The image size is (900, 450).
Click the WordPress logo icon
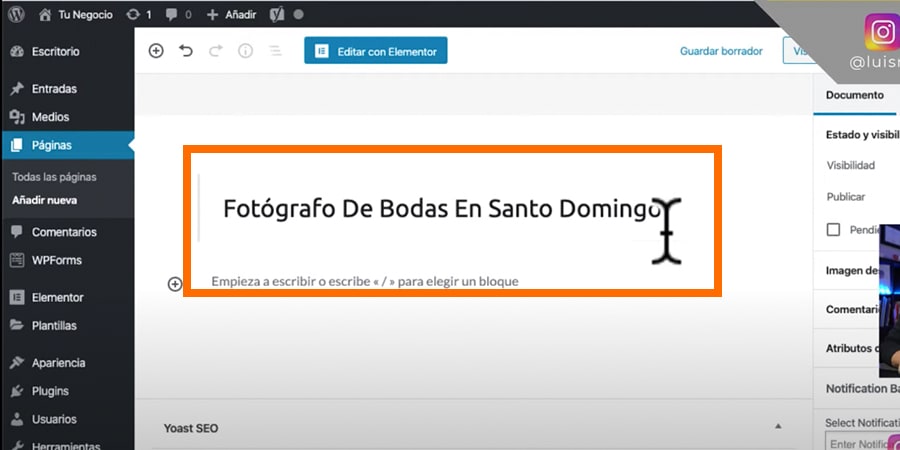[16, 15]
